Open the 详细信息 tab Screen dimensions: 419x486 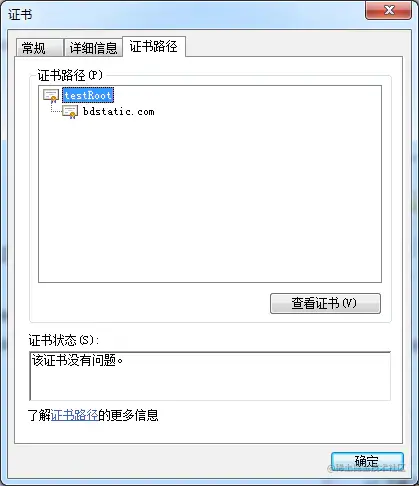(x=93, y=48)
